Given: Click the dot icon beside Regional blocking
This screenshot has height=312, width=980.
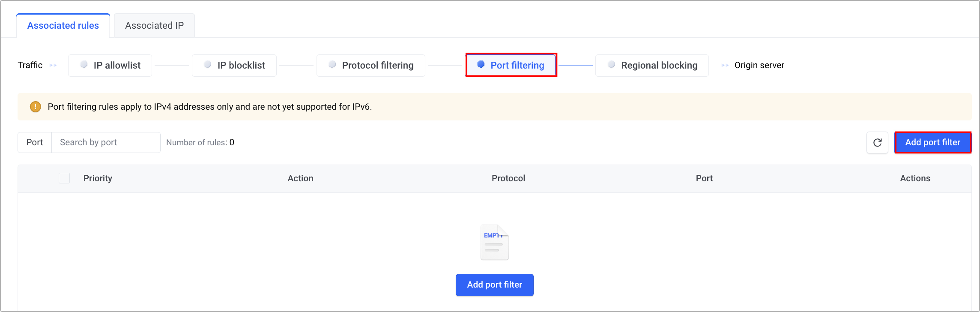Looking at the screenshot, I should pos(612,64).
